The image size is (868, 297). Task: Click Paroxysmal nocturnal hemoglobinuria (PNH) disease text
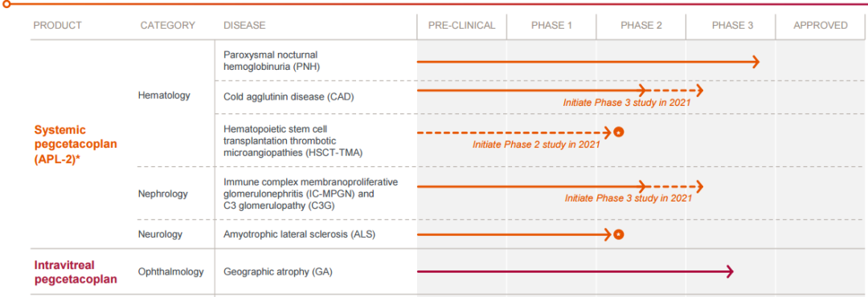click(272, 60)
